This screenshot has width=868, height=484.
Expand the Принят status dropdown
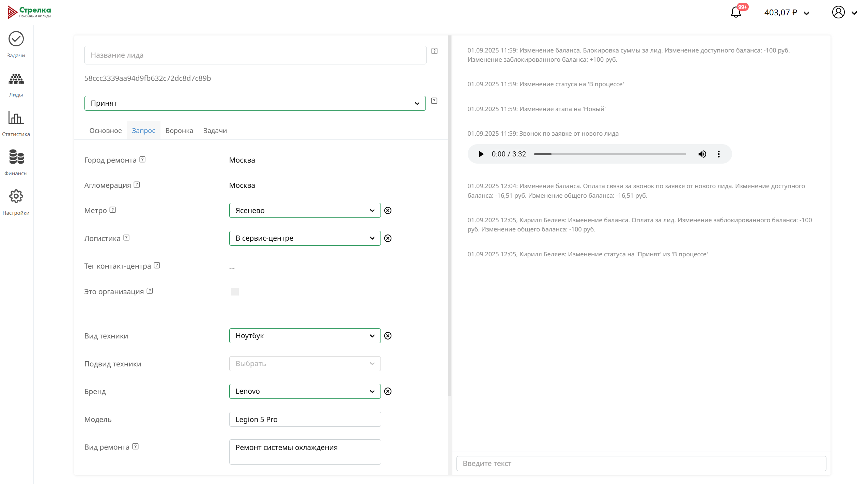pos(255,103)
